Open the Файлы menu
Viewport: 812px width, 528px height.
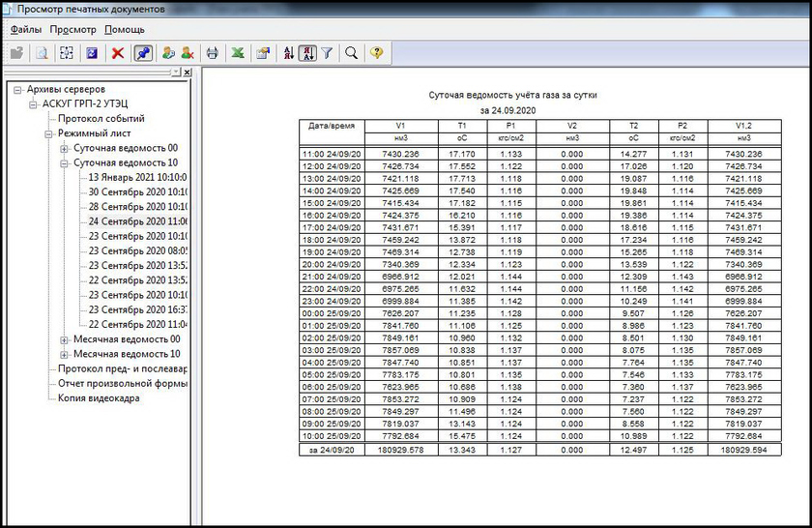tap(25, 29)
